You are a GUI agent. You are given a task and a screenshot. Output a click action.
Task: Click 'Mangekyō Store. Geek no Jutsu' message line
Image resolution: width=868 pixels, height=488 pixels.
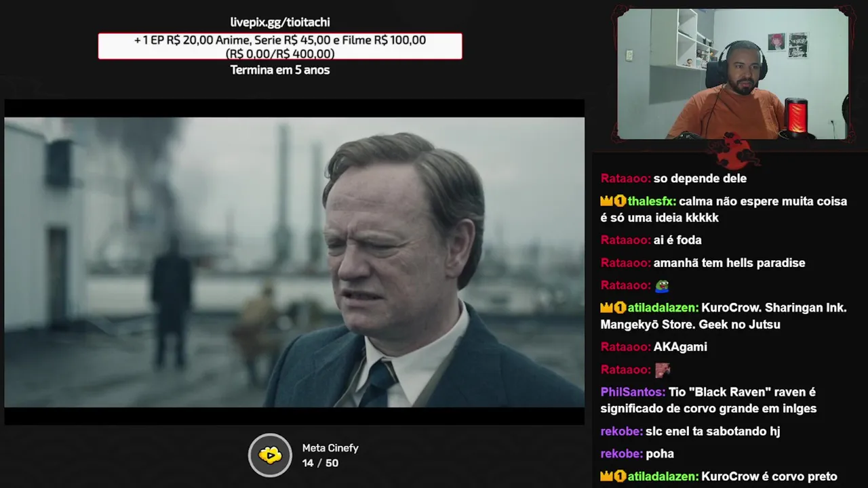point(690,325)
